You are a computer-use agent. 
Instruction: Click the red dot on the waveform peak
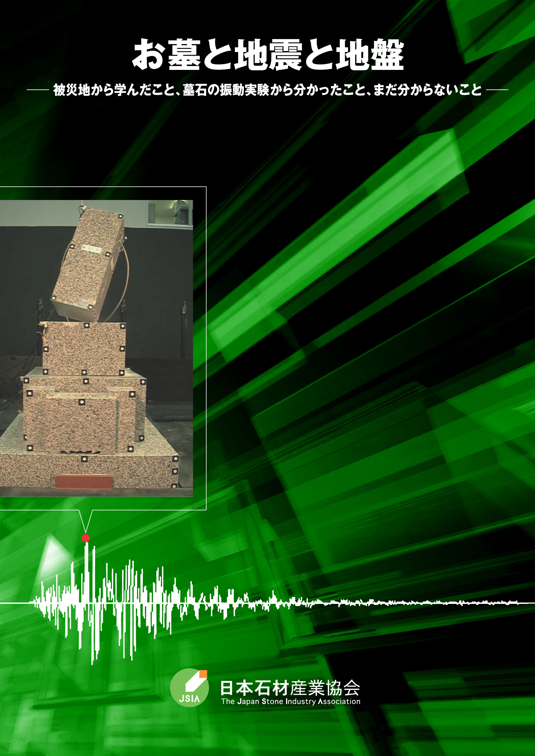pyautogui.click(x=86, y=538)
